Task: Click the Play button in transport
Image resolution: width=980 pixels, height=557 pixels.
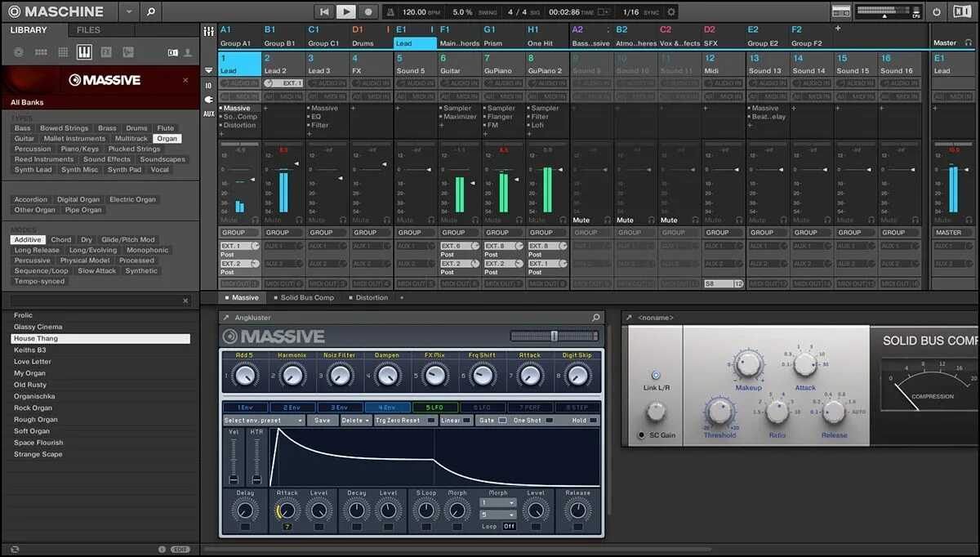Action: (x=346, y=11)
